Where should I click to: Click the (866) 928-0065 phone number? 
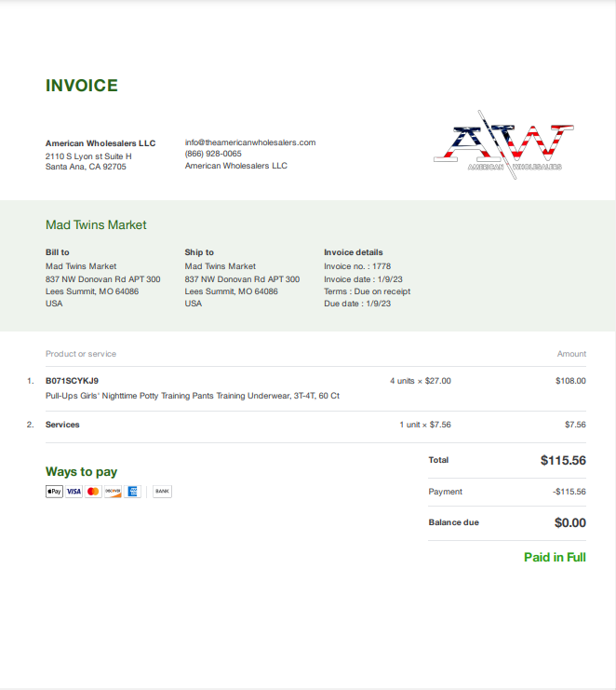(x=213, y=154)
